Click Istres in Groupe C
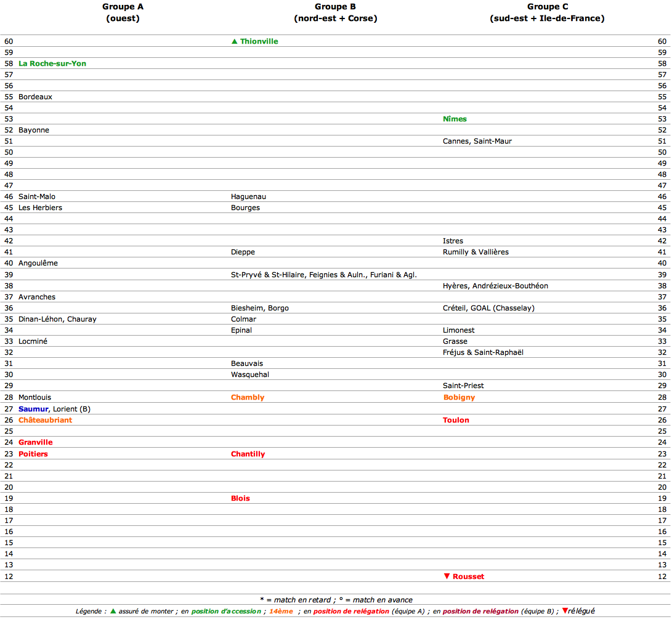Image resolution: width=672 pixels, height=630 pixels. (x=453, y=241)
